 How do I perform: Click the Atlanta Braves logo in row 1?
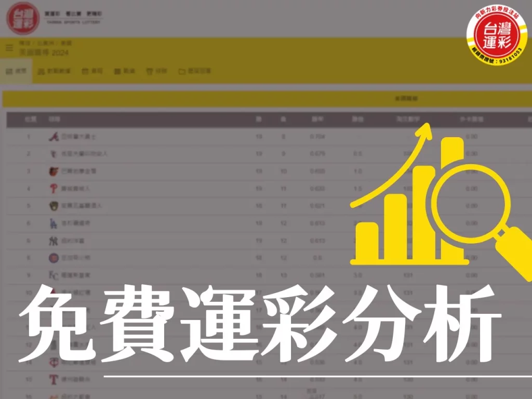click(54, 137)
